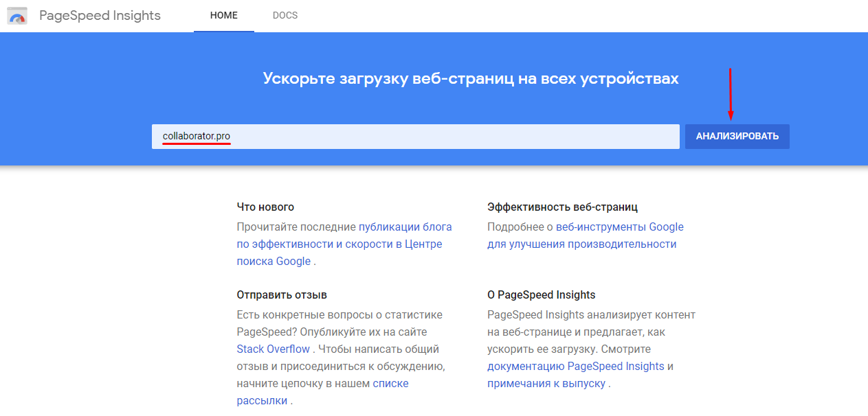Screen dimensions: 868x416
Task: Click the red arrow above the analyze button
Action: tap(731, 93)
